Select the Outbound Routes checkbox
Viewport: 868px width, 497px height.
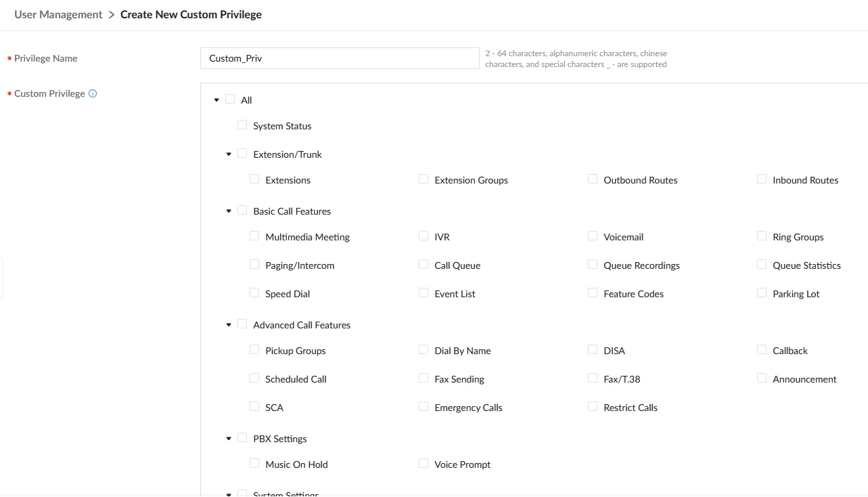click(593, 179)
